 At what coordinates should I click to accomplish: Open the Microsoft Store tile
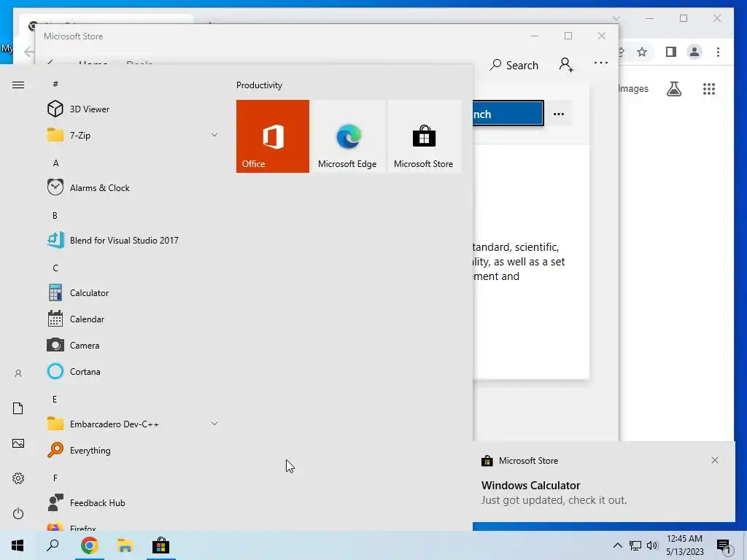coord(424,136)
